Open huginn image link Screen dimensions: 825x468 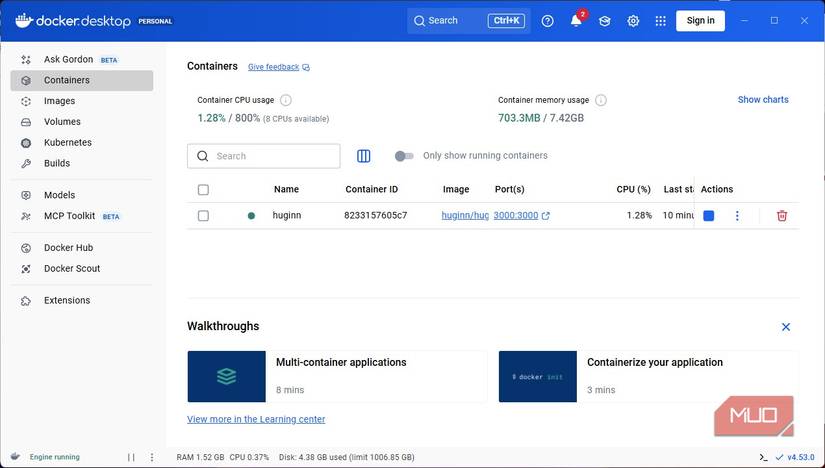[x=465, y=215]
